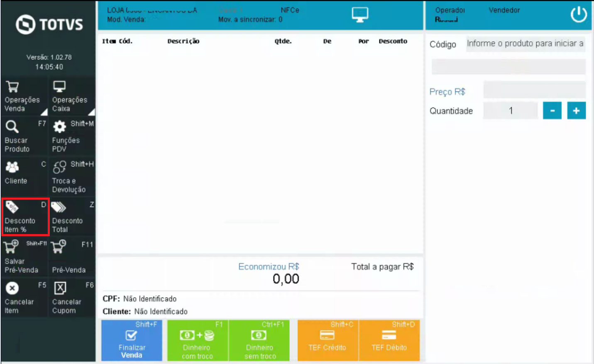
Task: Select the Cliente people icon
Action: coord(12,167)
